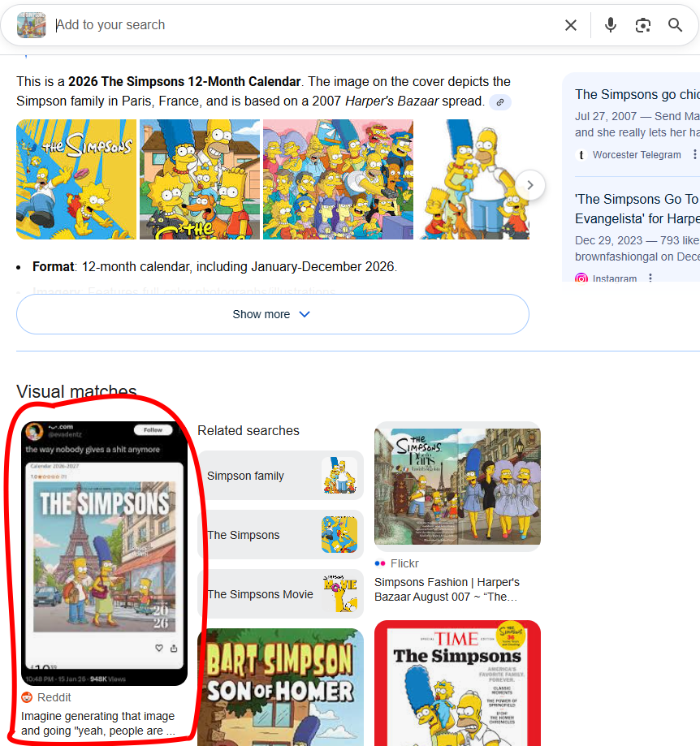Open the Flickr Simpsons Paris image
The width and height of the screenshot is (700, 746).
(457, 486)
